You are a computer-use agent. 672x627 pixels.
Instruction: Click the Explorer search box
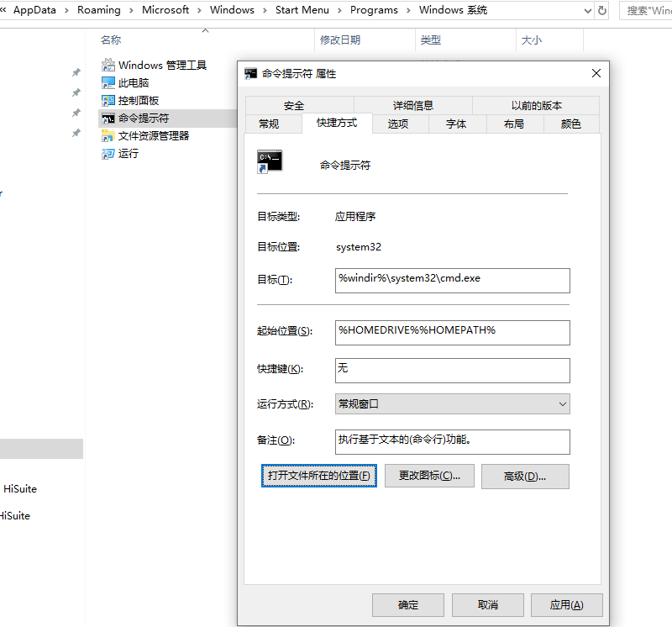tap(646, 10)
